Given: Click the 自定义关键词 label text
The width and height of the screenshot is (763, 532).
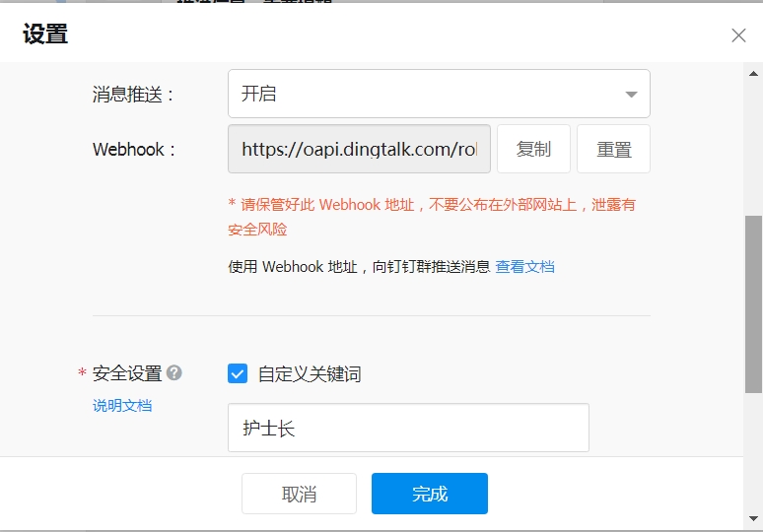Looking at the screenshot, I should [x=310, y=373].
